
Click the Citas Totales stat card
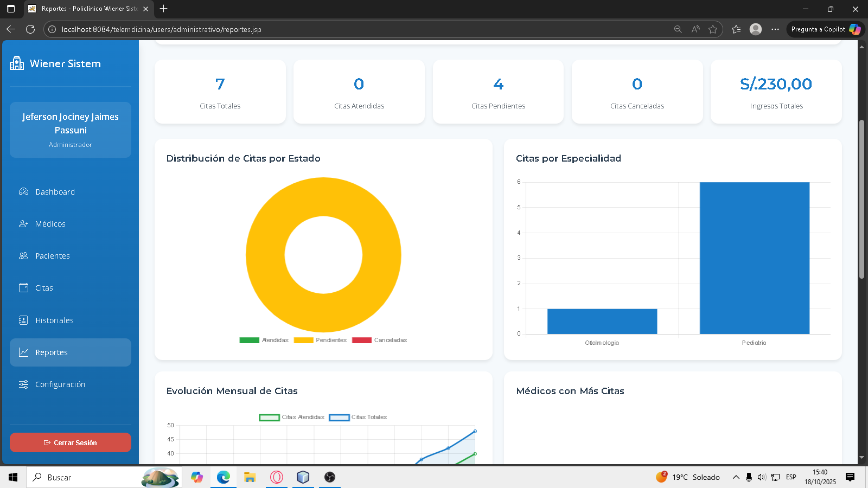click(x=220, y=92)
